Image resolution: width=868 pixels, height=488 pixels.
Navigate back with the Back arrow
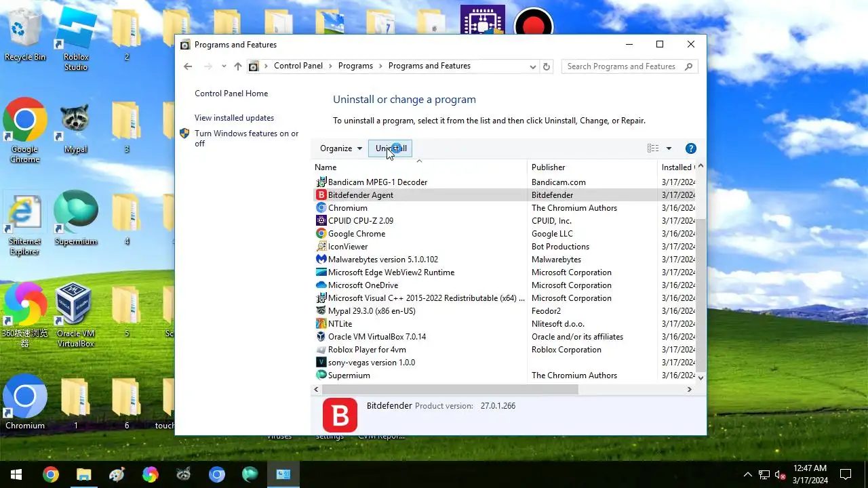(x=188, y=66)
